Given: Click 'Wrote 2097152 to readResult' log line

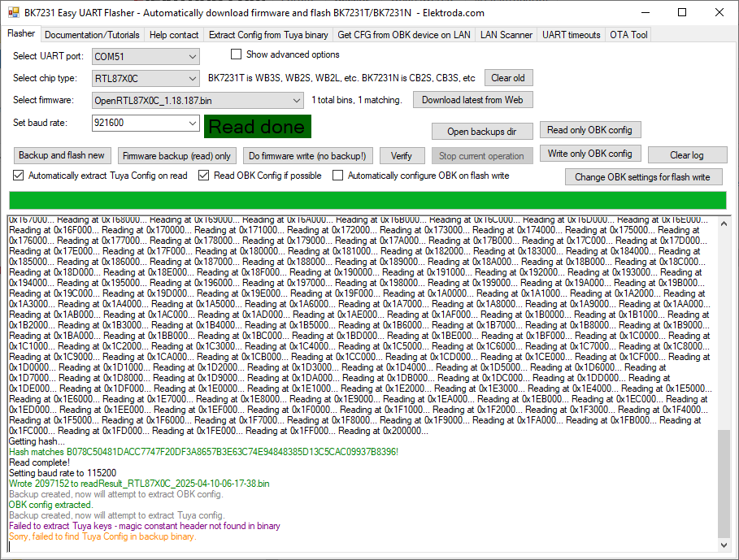Looking at the screenshot, I should click(x=140, y=484).
